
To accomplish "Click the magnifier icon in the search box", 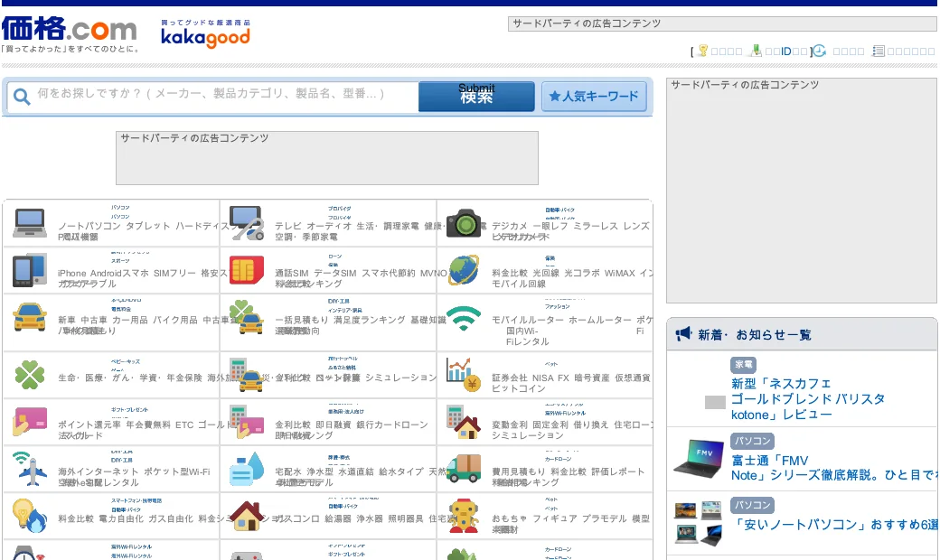I will [x=22, y=97].
